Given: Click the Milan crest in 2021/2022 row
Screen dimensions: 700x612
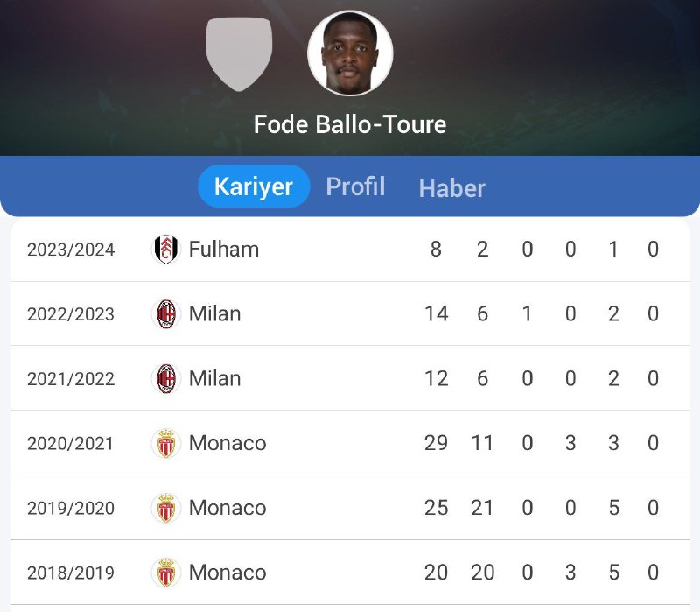Looking at the screenshot, I should click(165, 378).
